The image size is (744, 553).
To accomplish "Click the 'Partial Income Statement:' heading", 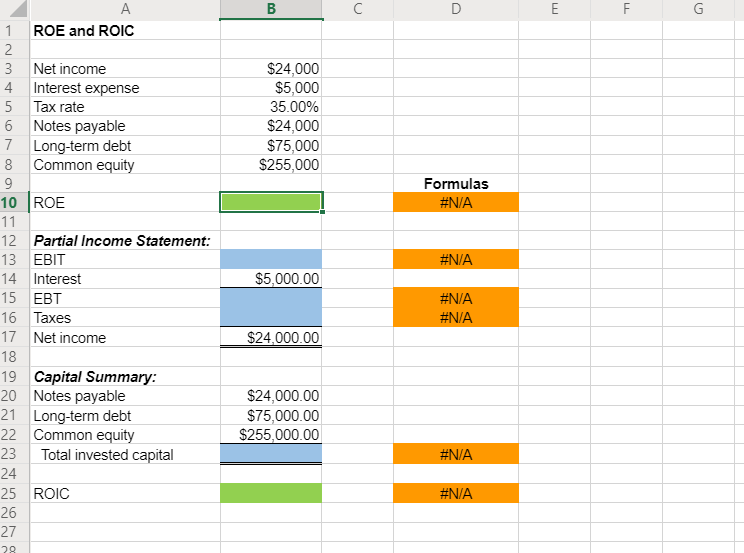I will (x=122, y=241).
